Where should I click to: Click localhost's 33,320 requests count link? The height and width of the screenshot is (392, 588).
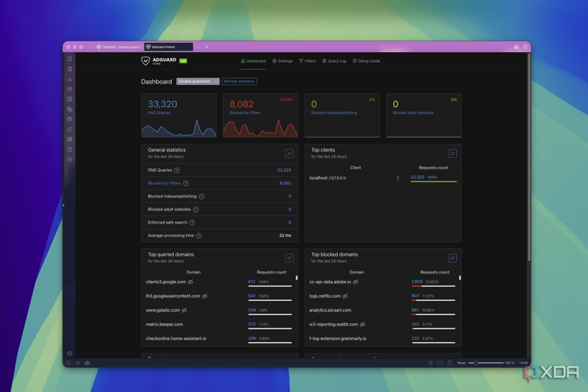point(417,178)
